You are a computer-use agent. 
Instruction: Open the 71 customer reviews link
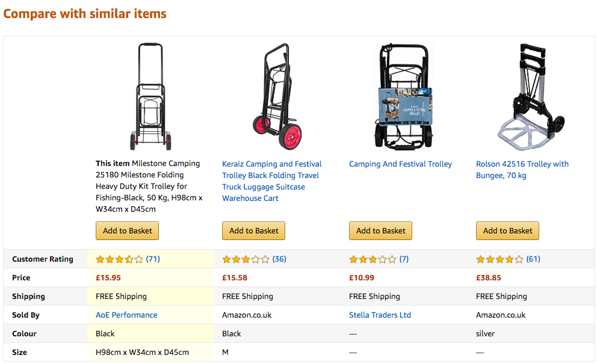point(153,259)
